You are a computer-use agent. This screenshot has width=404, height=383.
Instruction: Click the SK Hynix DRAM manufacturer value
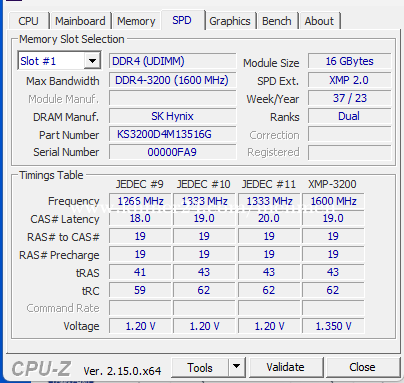click(x=172, y=116)
